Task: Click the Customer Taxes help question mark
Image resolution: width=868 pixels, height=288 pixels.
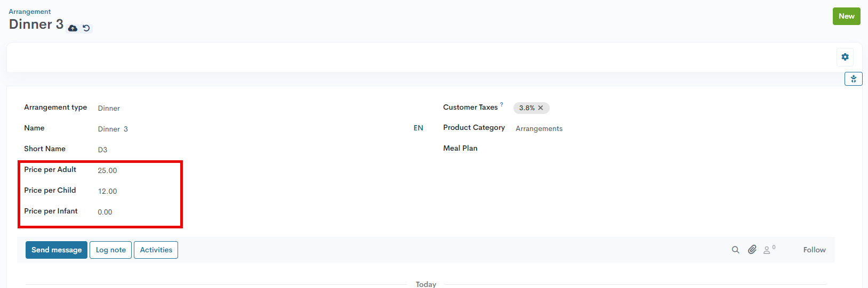Action: (x=502, y=104)
